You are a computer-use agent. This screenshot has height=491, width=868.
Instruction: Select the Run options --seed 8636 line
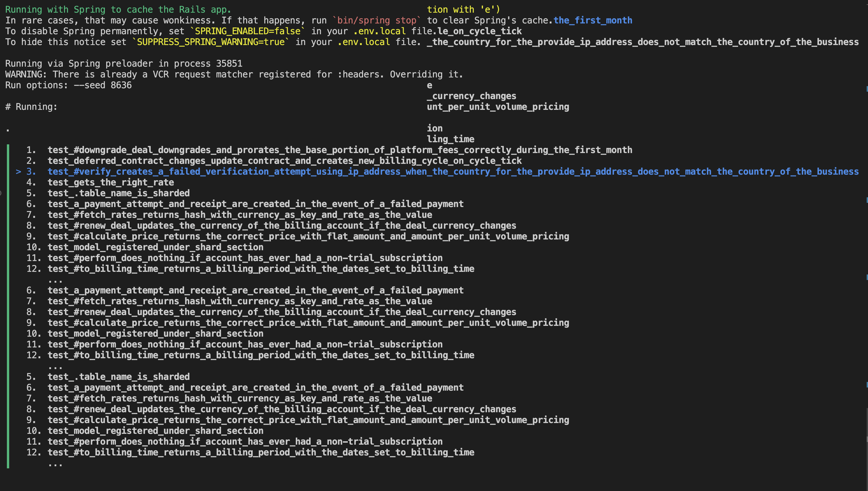pyautogui.click(x=68, y=85)
